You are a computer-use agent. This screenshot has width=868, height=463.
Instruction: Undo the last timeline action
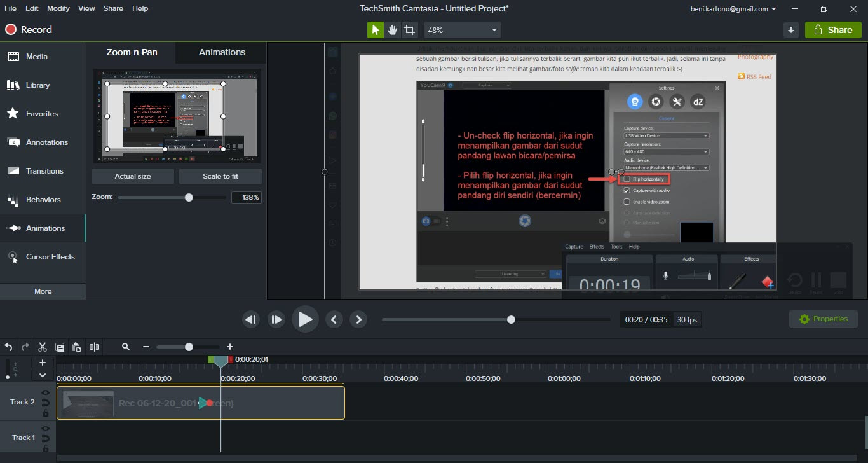click(x=8, y=347)
